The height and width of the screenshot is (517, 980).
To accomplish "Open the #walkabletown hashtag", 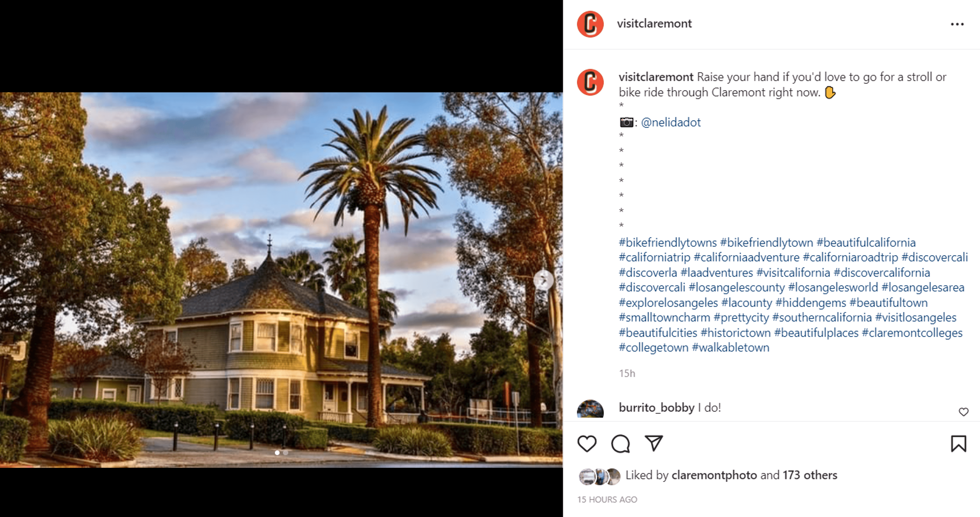I will [730, 347].
